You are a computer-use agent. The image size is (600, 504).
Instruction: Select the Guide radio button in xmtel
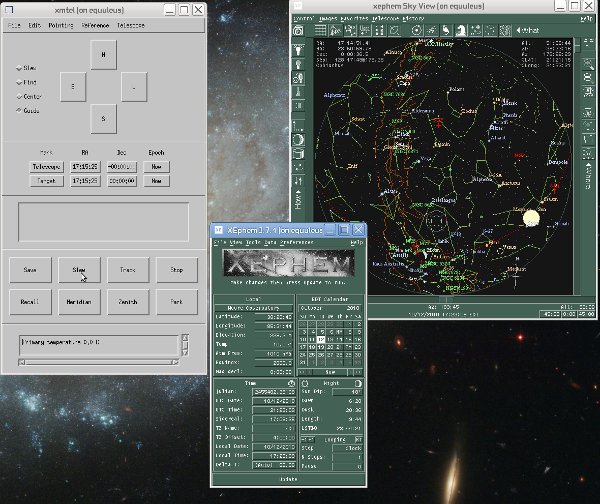coord(19,110)
